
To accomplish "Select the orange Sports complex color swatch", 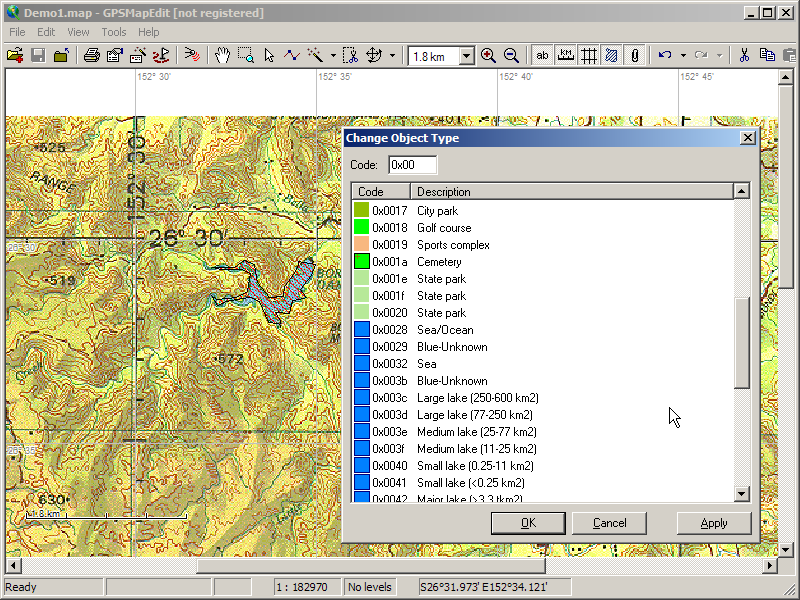I will tap(361, 245).
